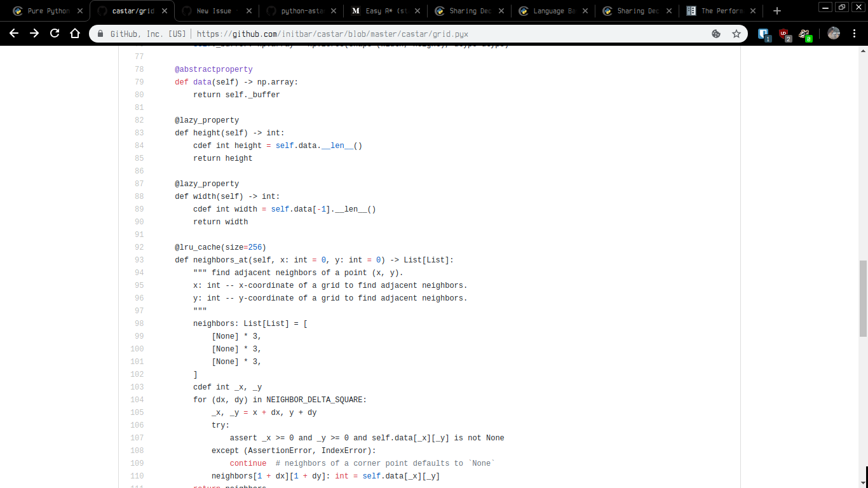Navigate back to the previous page

[x=14, y=34]
